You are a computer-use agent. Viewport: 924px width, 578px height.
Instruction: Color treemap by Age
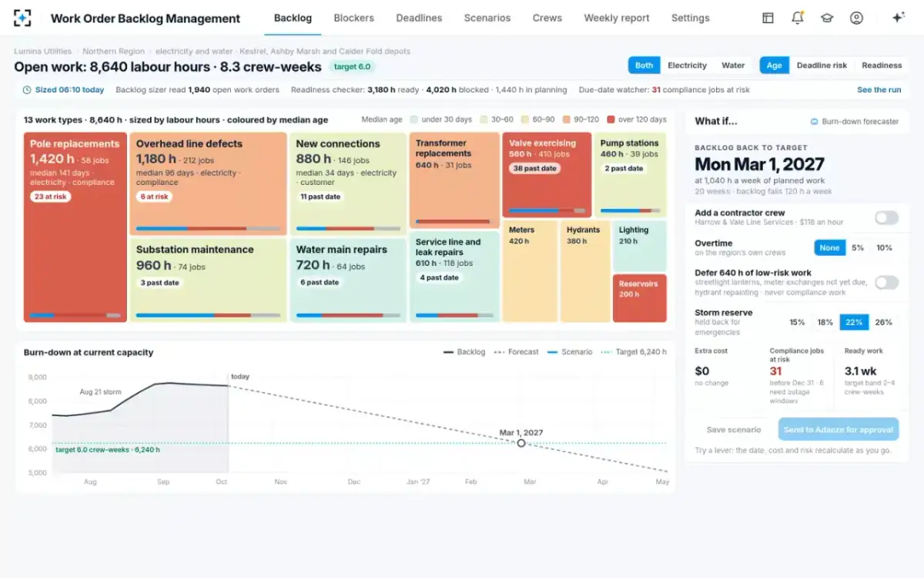coord(774,66)
